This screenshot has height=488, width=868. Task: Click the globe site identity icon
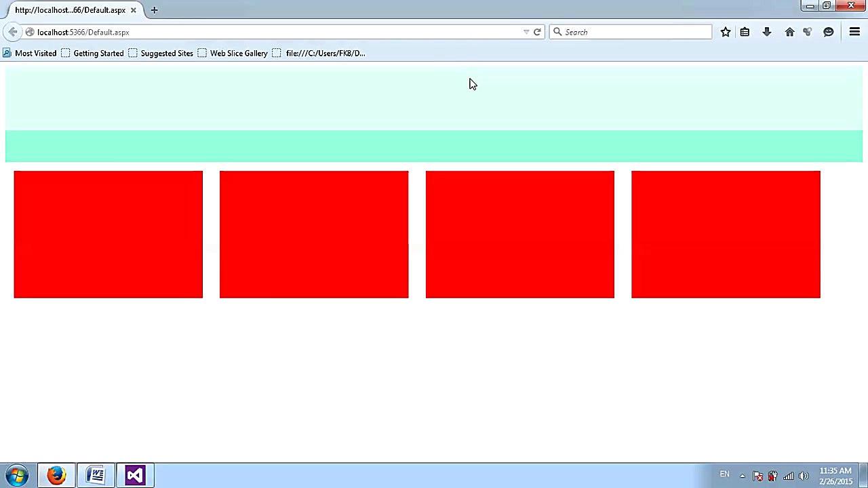(30, 32)
